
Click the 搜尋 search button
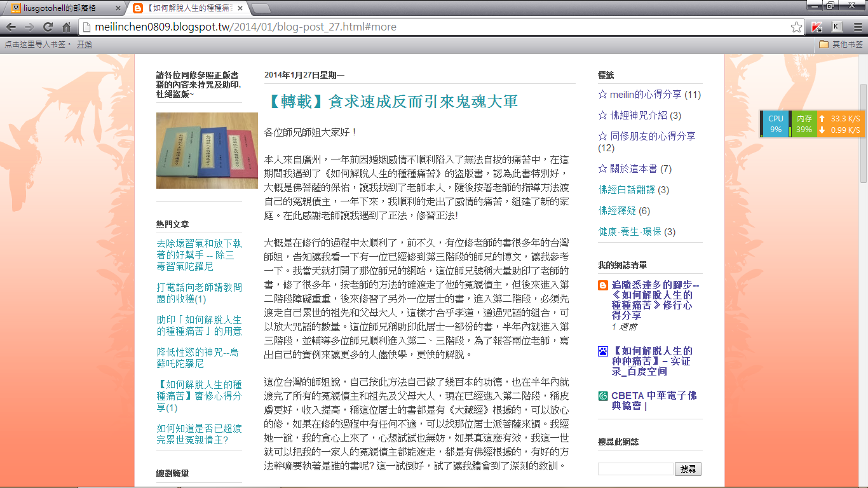coord(688,469)
